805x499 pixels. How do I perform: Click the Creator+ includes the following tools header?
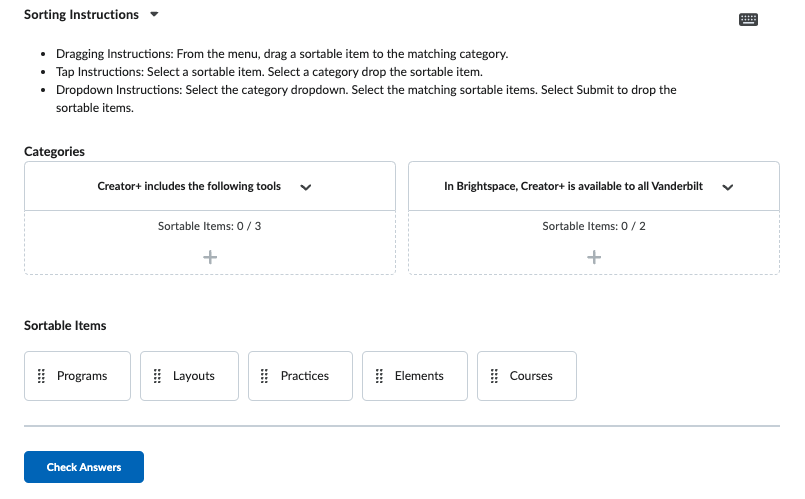[x=189, y=187]
